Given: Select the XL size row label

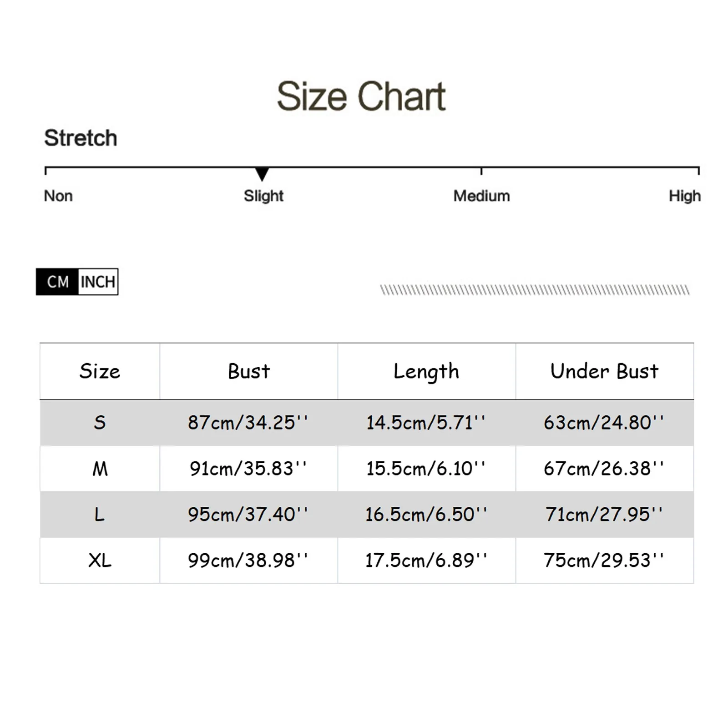Looking at the screenshot, I should click(100, 561).
